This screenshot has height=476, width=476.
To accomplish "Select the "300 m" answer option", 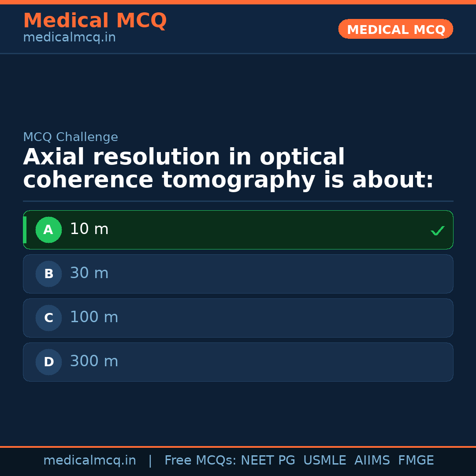I will (238, 362).
